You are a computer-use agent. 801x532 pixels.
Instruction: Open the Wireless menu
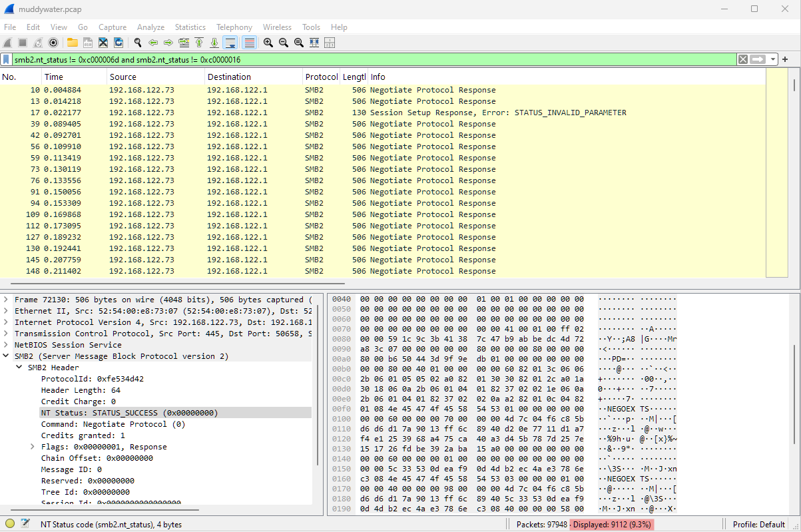point(277,27)
